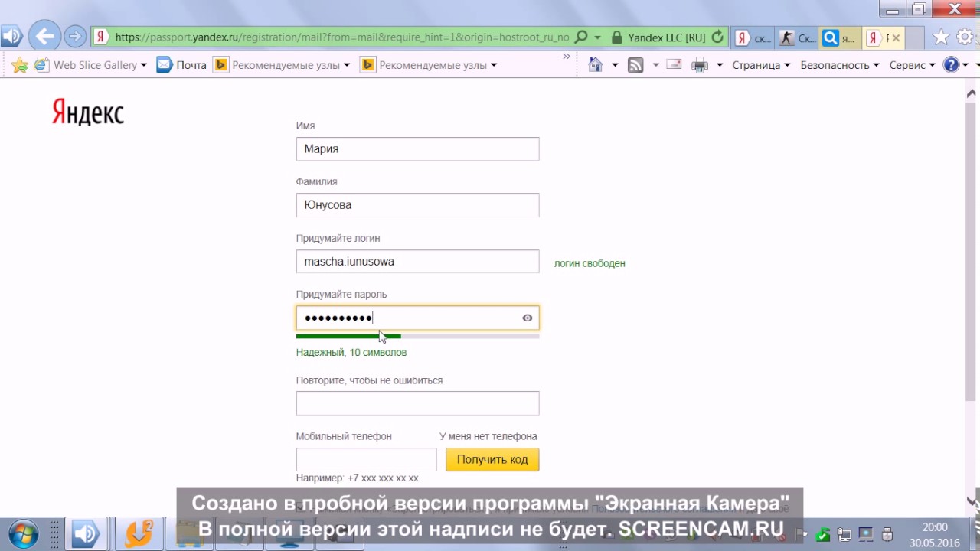Click the login field mascha.iunusowa
The width and height of the screenshot is (980, 551).
tap(417, 261)
